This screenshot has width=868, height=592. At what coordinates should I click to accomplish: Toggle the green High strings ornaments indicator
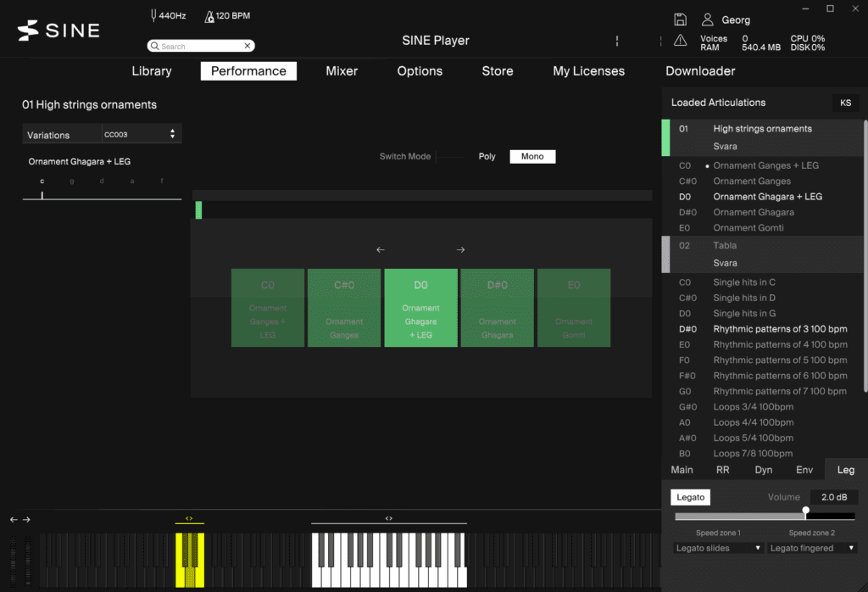tap(666, 137)
